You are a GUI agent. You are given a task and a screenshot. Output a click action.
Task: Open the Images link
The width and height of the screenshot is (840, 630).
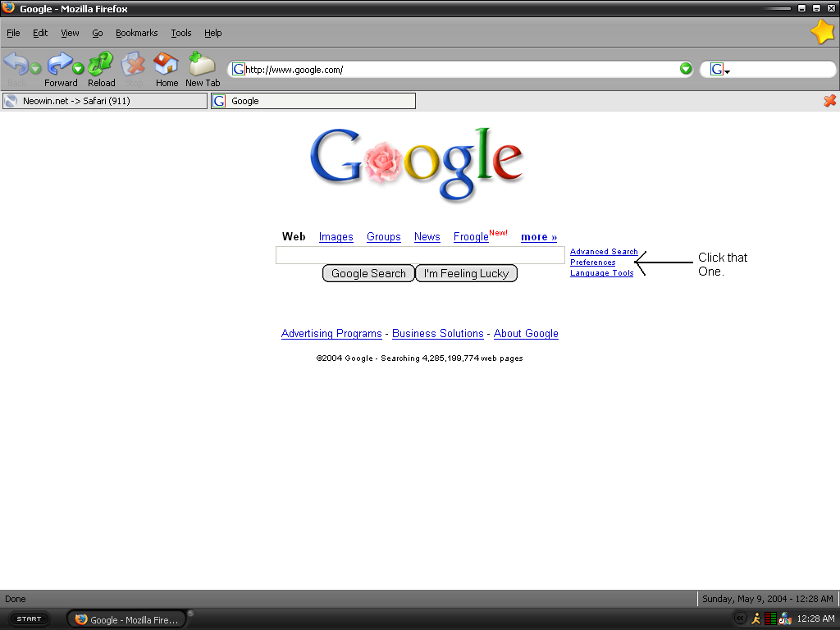(336, 237)
